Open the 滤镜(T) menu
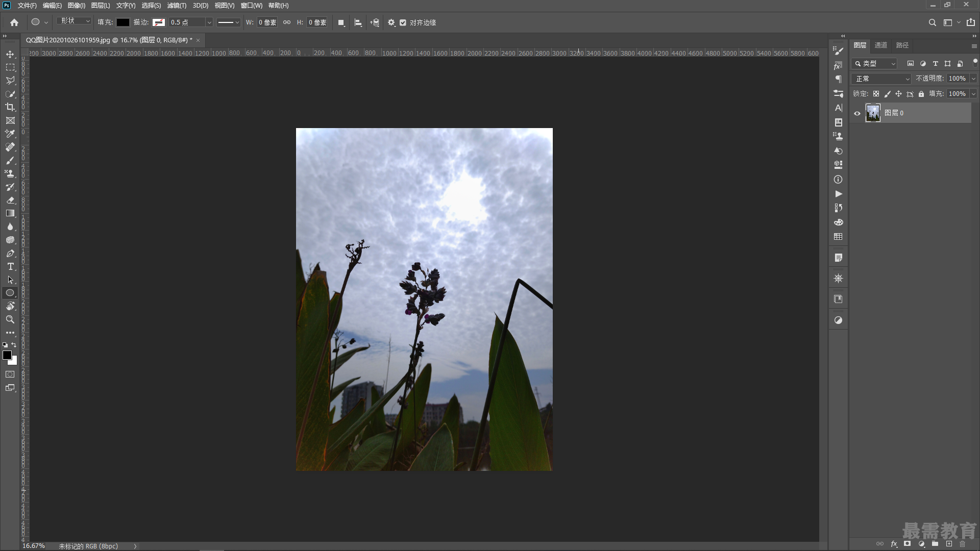The image size is (980, 551). tap(177, 6)
